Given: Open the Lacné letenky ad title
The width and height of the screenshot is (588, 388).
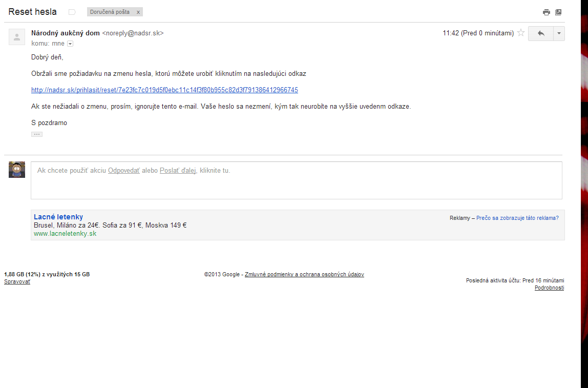Looking at the screenshot, I should [x=58, y=217].
